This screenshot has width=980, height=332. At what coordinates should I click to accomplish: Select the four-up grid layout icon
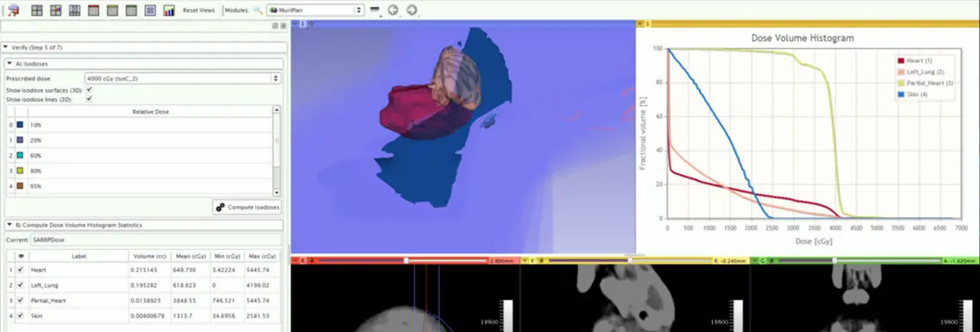[37, 10]
